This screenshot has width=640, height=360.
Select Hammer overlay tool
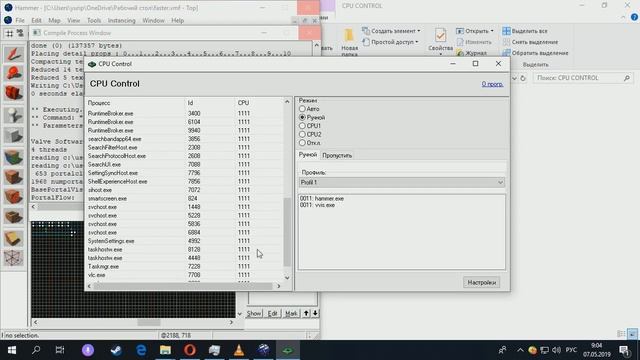(13, 217)
